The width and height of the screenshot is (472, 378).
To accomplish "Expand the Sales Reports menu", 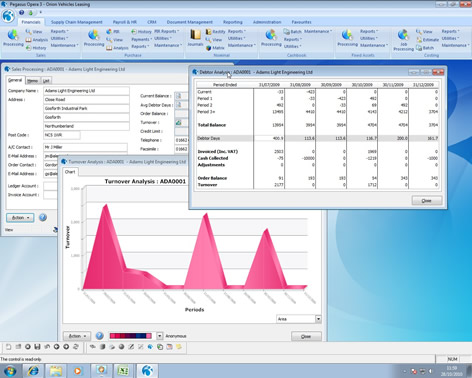I will click(59, 31).
